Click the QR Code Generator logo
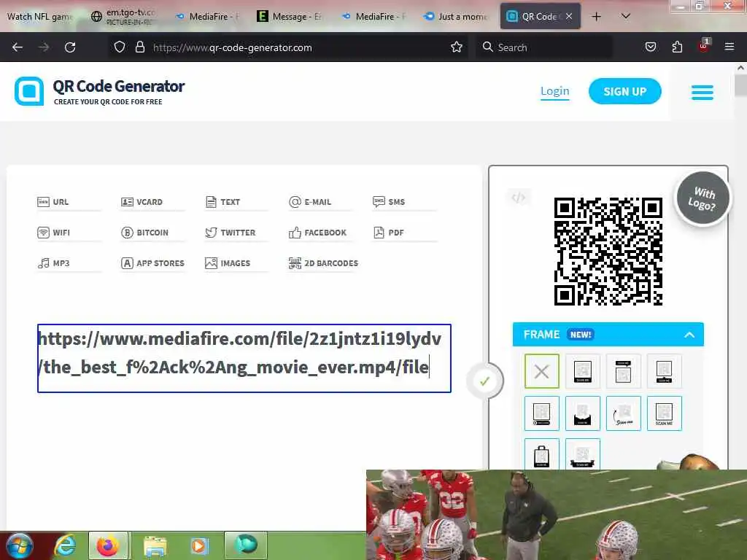 [99, 91]
